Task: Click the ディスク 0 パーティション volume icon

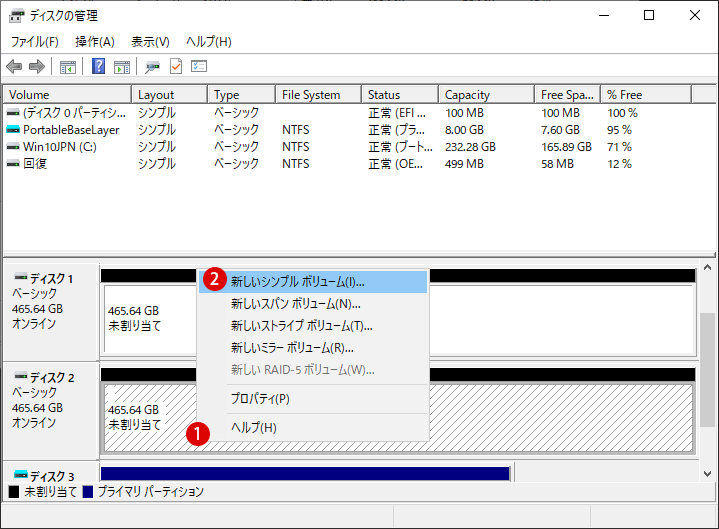Action: pos(13,113)
